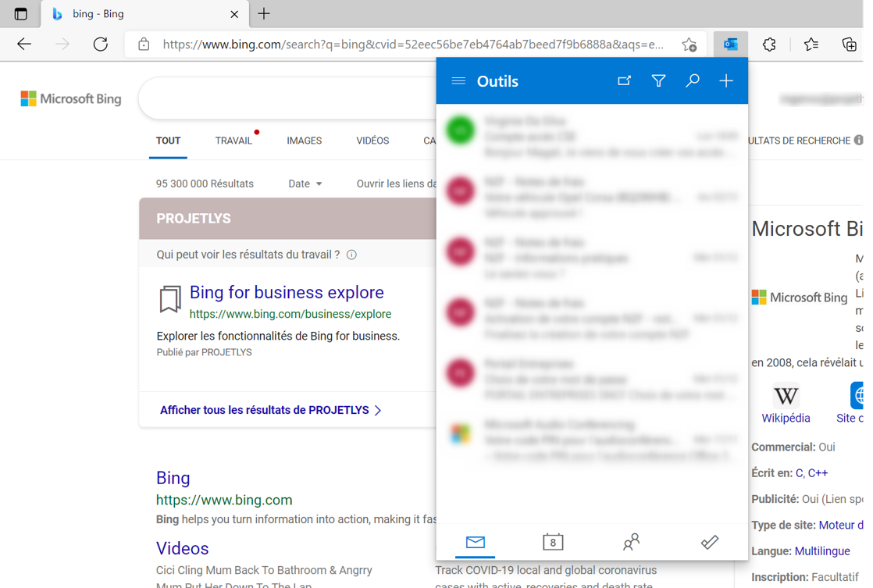Click the Microsoft Bing logo

(71, 99)
